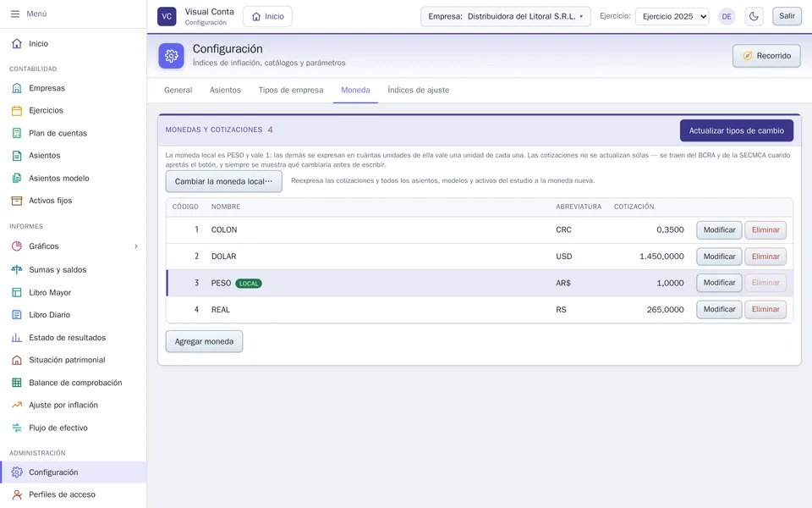Toggle dark mode with the moon icon

754,16
